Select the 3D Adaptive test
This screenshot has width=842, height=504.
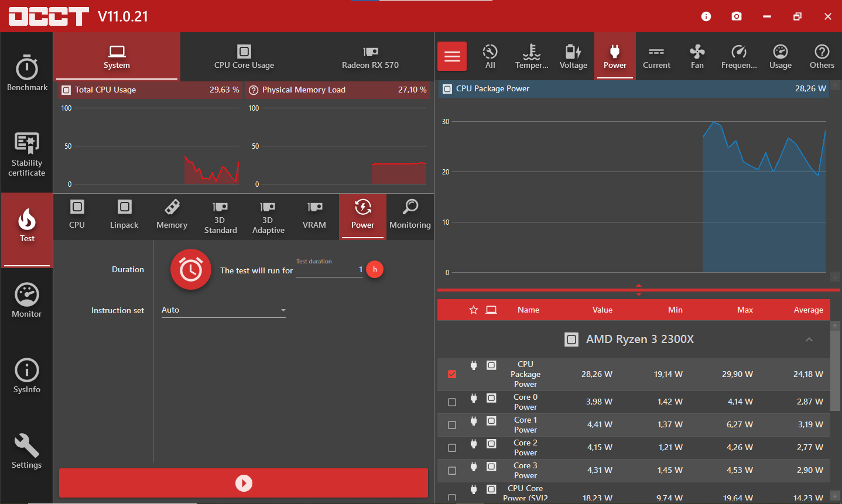[x=268, y=217]
